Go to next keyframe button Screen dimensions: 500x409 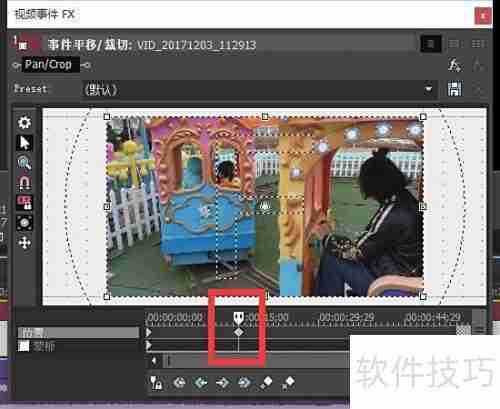point(222,383)
